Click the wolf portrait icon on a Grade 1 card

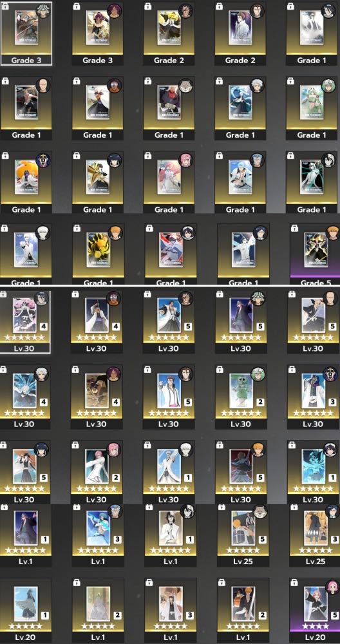[187, 86]
